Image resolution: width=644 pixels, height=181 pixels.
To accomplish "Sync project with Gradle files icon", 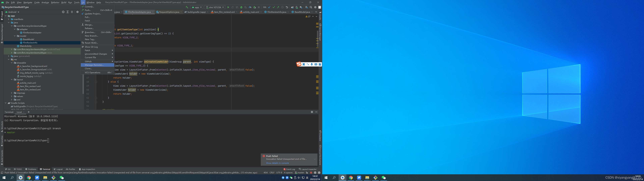I will 292,7.
